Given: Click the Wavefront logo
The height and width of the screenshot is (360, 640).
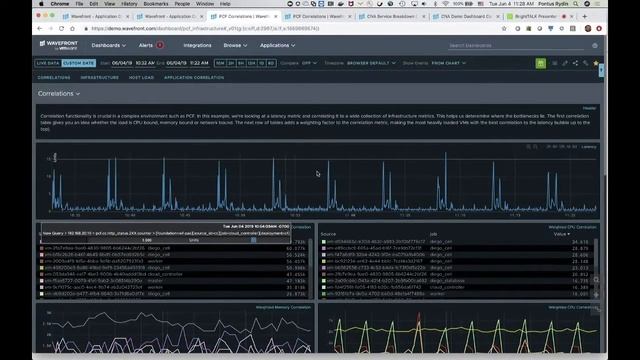Looking at the screenshot, I should click(58, 45).
